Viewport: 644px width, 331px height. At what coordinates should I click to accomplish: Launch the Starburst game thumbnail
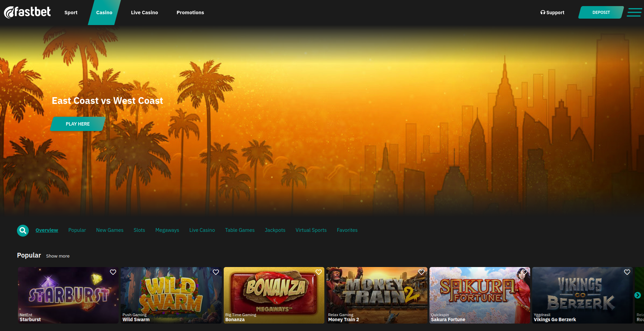pyautogui.click(x=68, y=295)
